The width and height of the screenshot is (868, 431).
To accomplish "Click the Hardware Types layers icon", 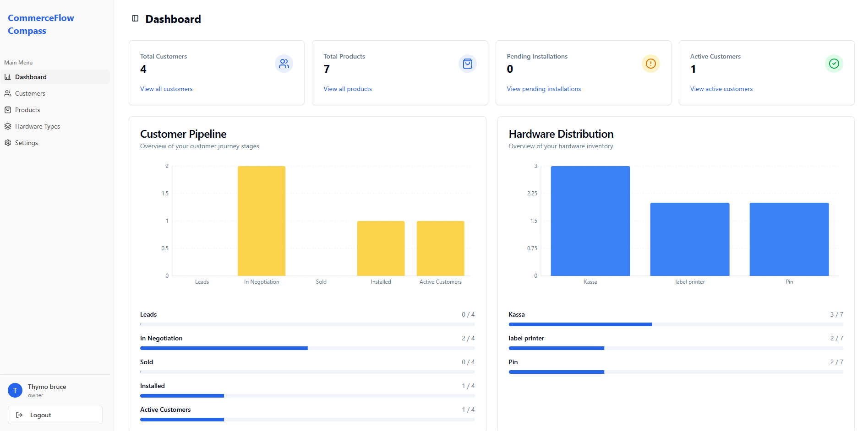I will pos(8,126).
